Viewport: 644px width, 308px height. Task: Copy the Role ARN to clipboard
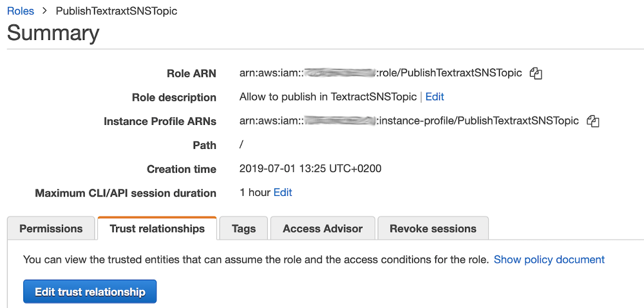(x=536, y=73)
